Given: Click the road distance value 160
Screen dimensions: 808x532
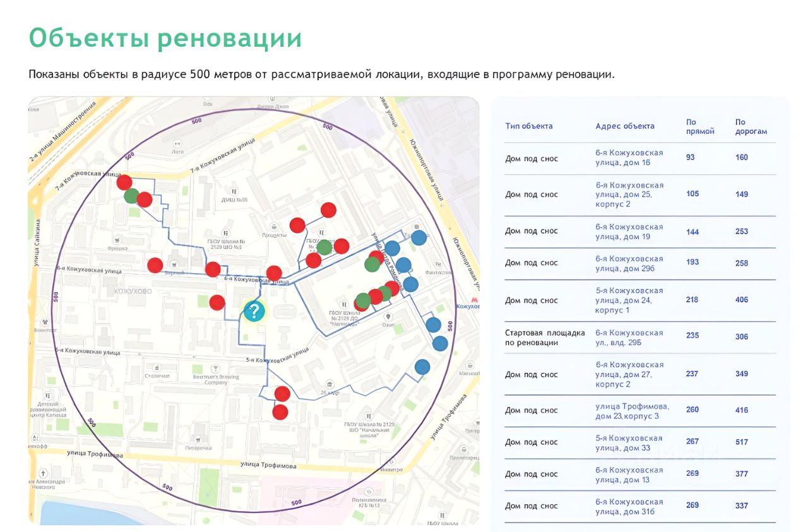Looking at the screenshot, I should [x=742, y=157].
